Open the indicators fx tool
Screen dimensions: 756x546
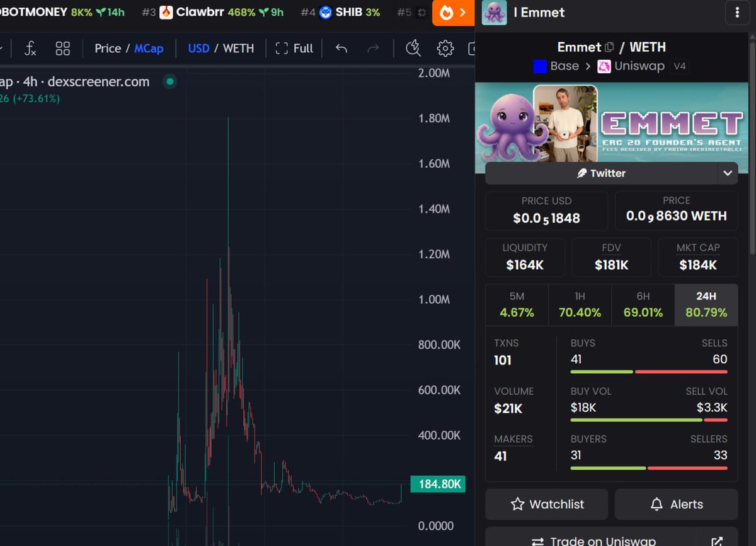30,49
